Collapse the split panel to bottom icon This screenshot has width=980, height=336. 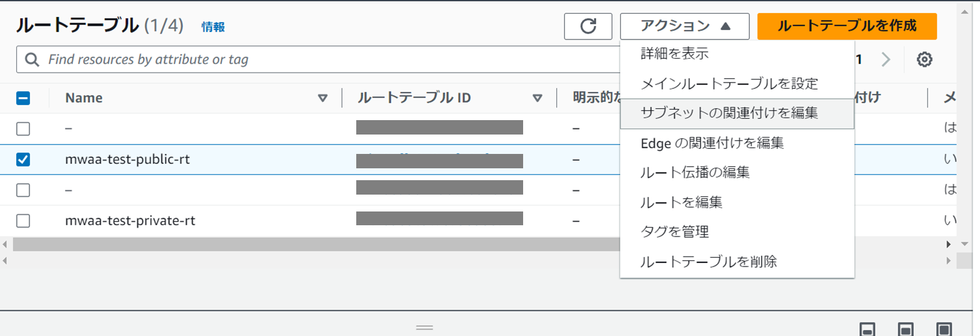[x=867, y=330]
